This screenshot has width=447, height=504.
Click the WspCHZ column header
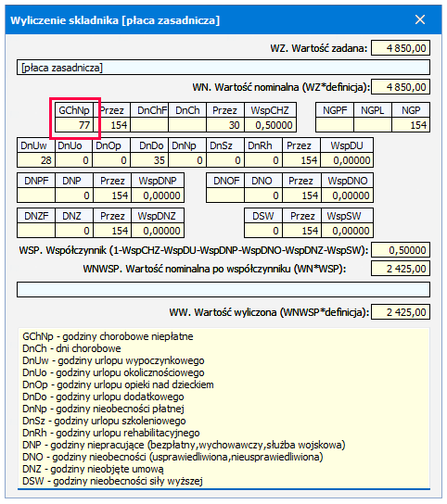(270, 110)
